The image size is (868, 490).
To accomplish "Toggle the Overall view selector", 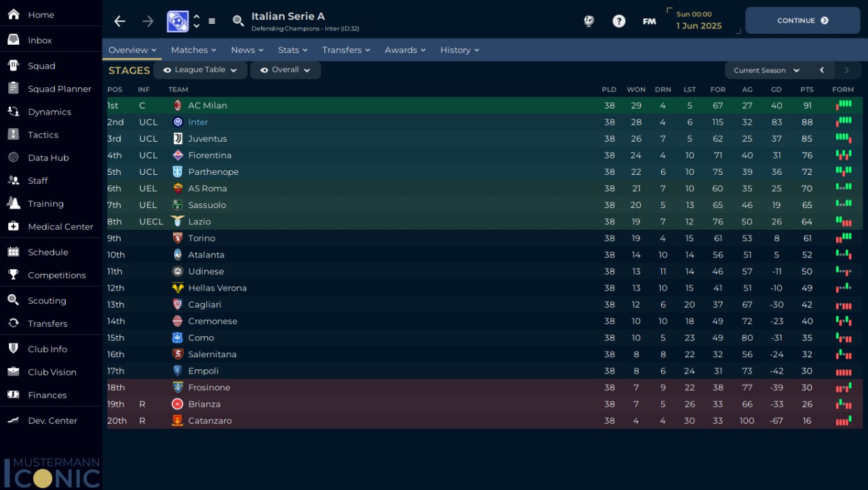I will coord(285,70).
